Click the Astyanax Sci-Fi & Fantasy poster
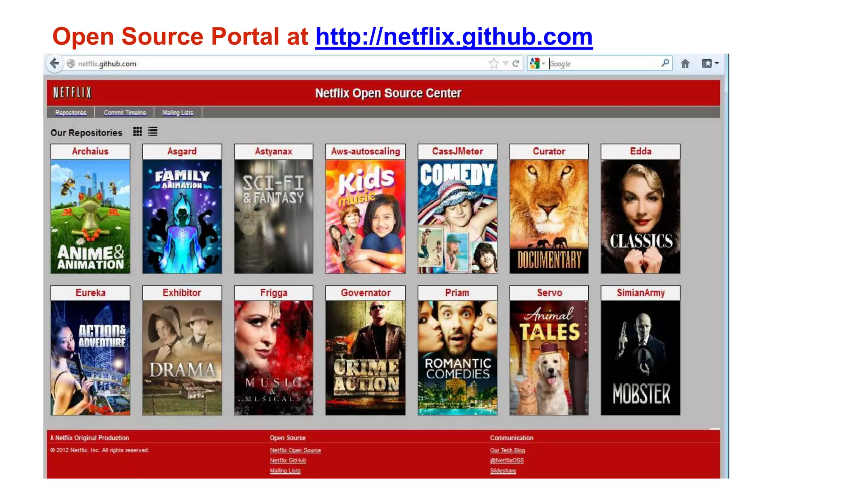 [x=273, y=216]
